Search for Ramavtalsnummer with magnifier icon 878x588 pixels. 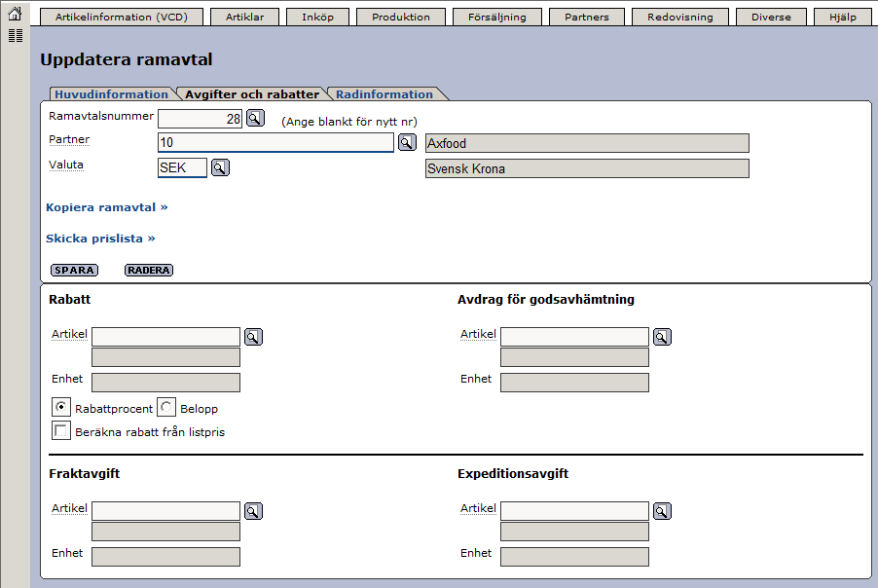click(x=255, y=118)
